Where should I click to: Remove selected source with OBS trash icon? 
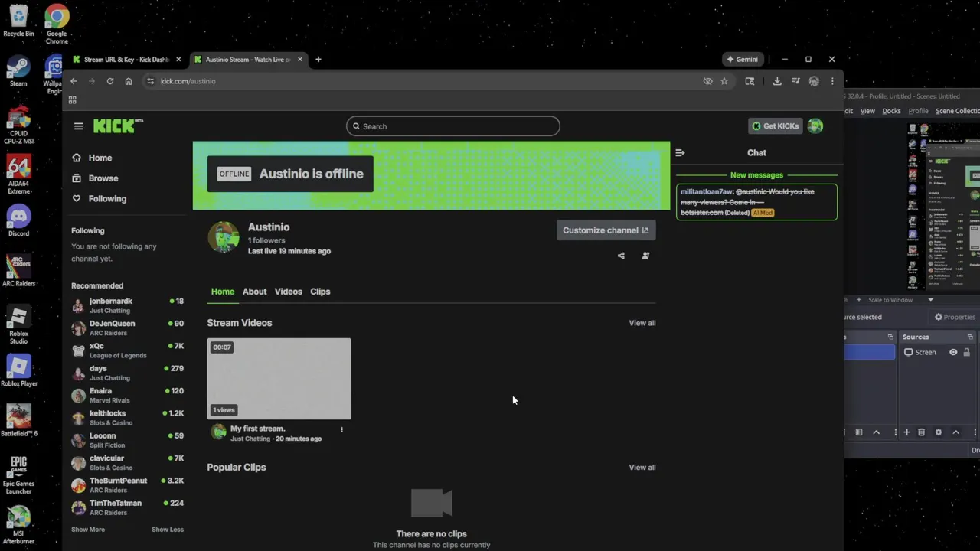[x=922, y=432]
